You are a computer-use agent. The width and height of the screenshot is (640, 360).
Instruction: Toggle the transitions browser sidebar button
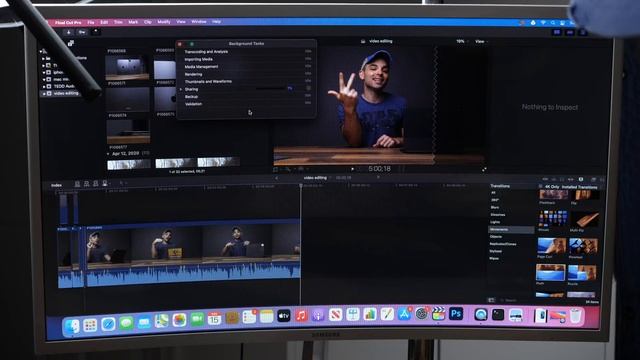491,300
